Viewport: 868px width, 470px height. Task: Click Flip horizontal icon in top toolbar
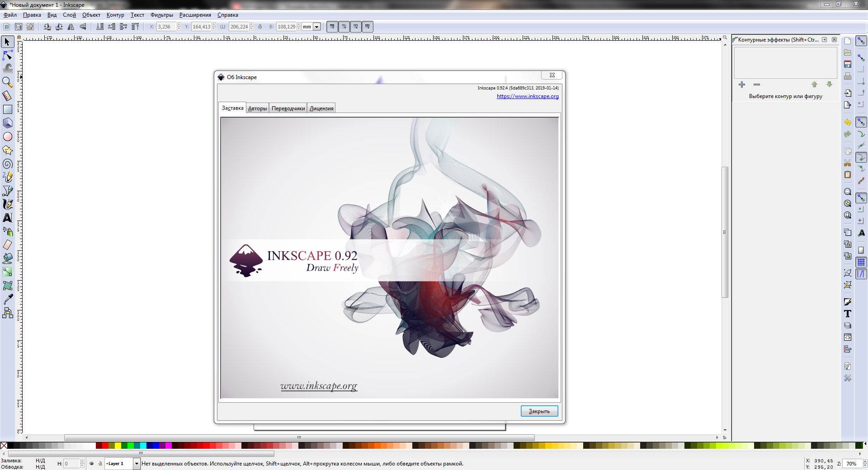(71, 27)
